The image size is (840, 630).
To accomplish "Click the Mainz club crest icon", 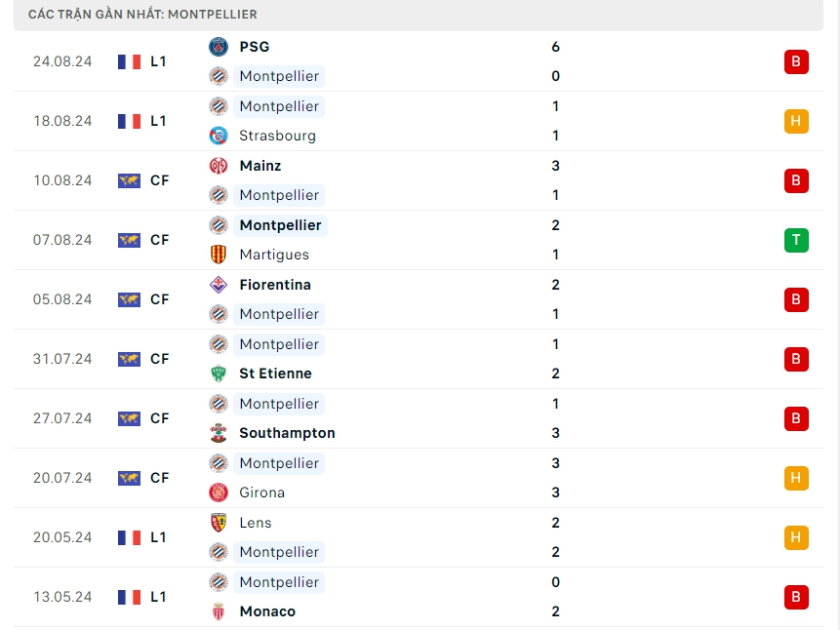I will (219, 166).
